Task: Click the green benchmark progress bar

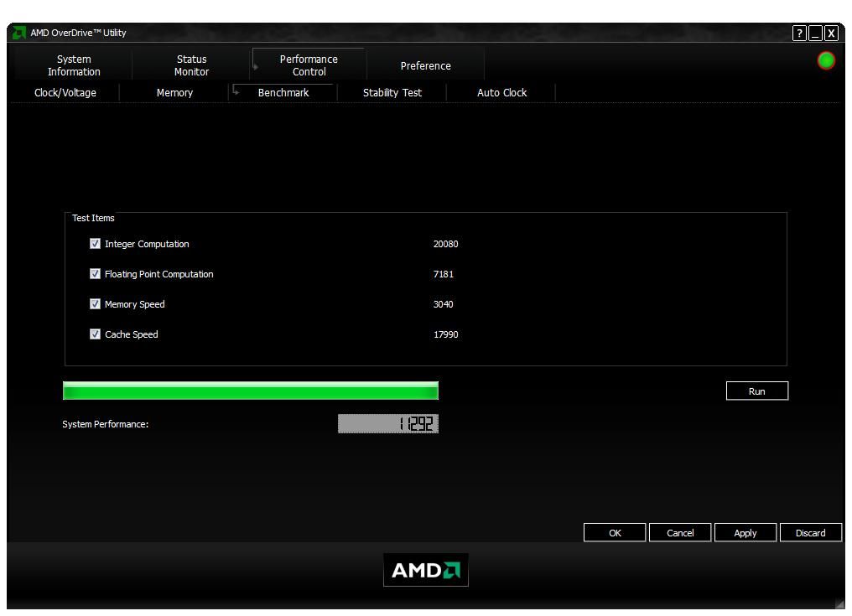Action: 250,390
